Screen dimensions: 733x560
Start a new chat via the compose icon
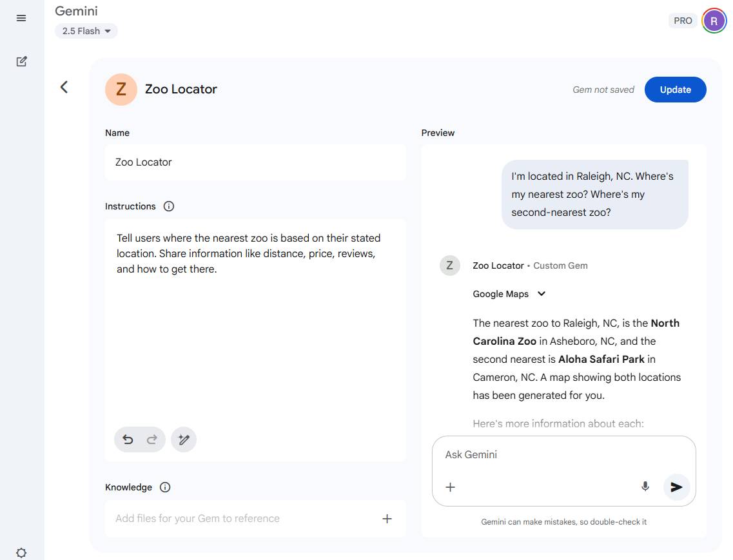[21, 62]
